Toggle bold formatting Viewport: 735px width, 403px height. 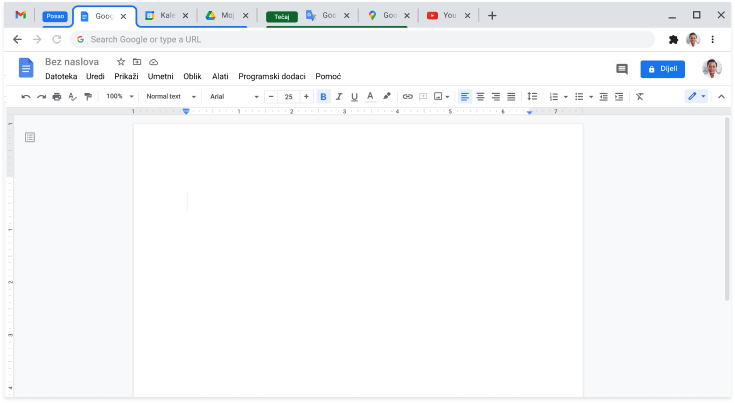[323, 97]
